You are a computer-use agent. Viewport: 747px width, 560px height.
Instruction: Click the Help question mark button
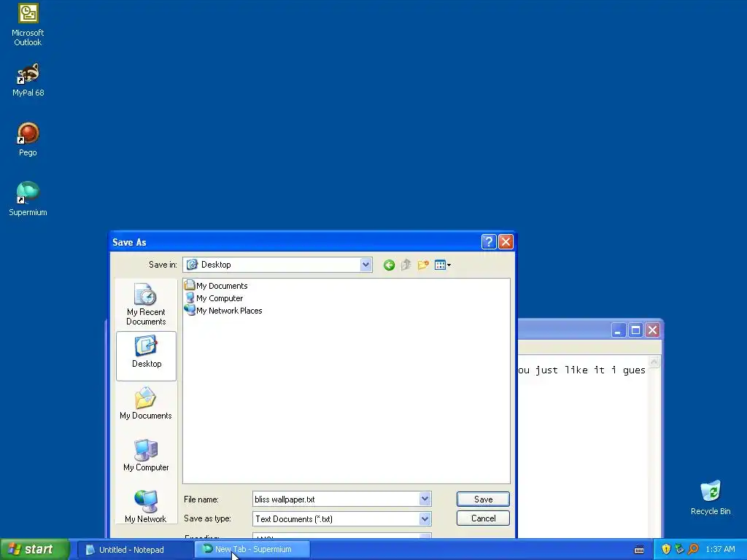click(x=489, y=242)
